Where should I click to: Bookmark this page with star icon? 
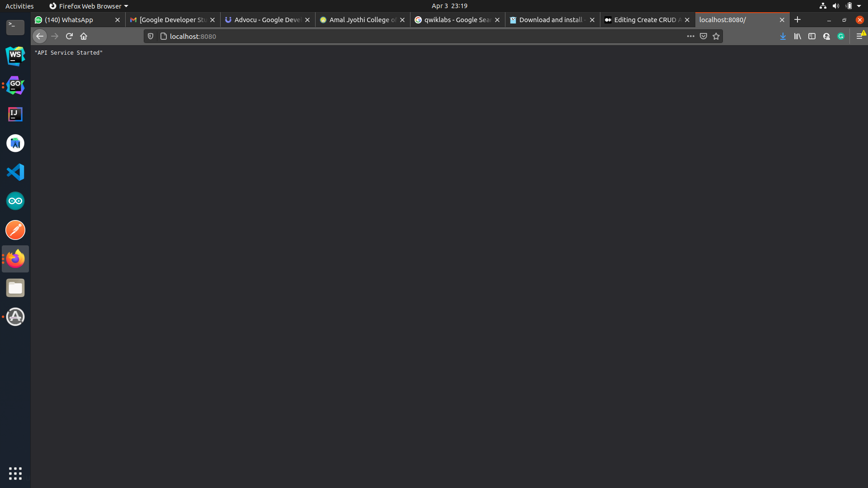(x=716, y=36)
